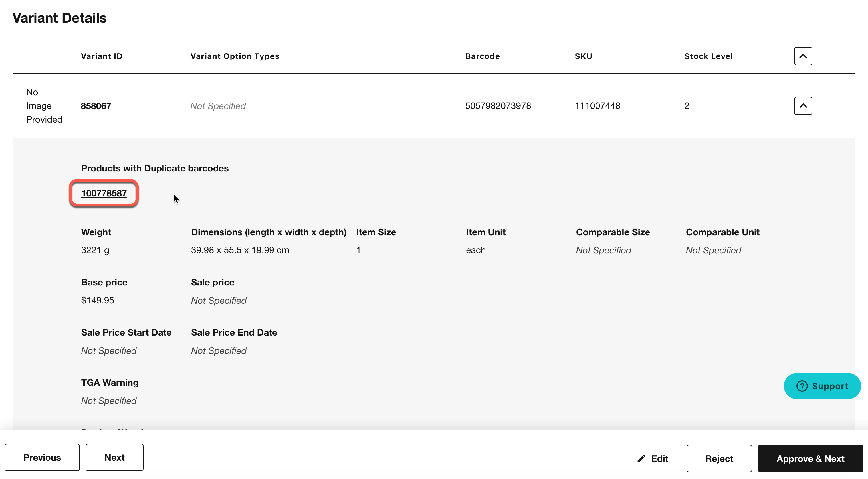Click the SKU value 111007448
This screenshot has height=479, width=868.
coord(597,106)
